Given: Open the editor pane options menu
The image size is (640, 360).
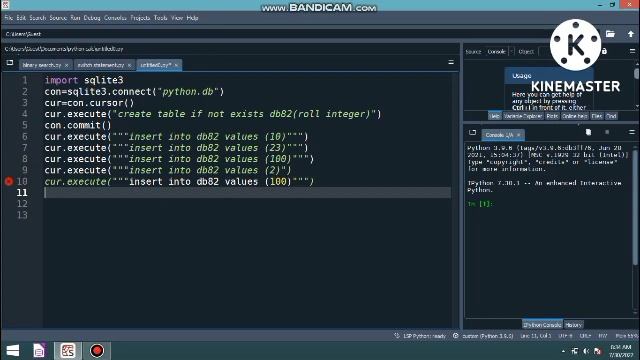Looking at the screenshot, I should pos(451,62).
